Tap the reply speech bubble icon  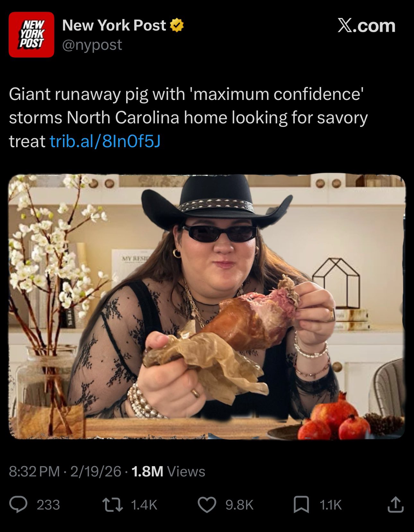18,505
